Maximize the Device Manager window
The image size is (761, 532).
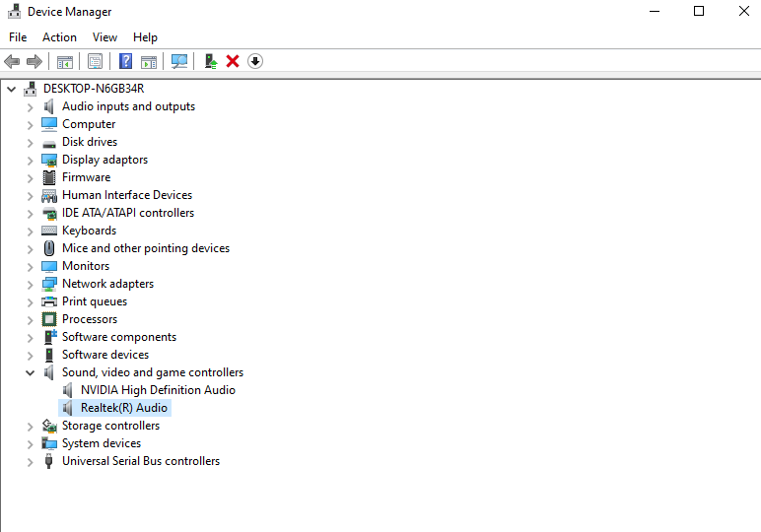click(x=699, y=11)
